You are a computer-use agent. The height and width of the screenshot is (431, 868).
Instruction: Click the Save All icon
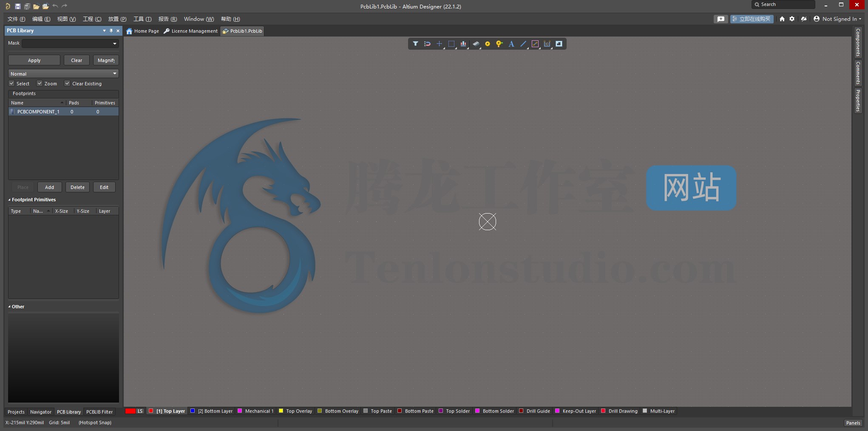point(27,6)
